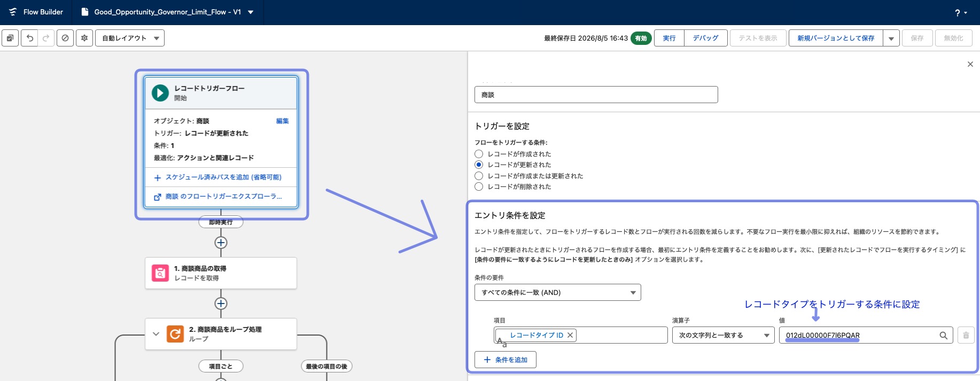Delete the condition row with trash icon

coord(966,335)
